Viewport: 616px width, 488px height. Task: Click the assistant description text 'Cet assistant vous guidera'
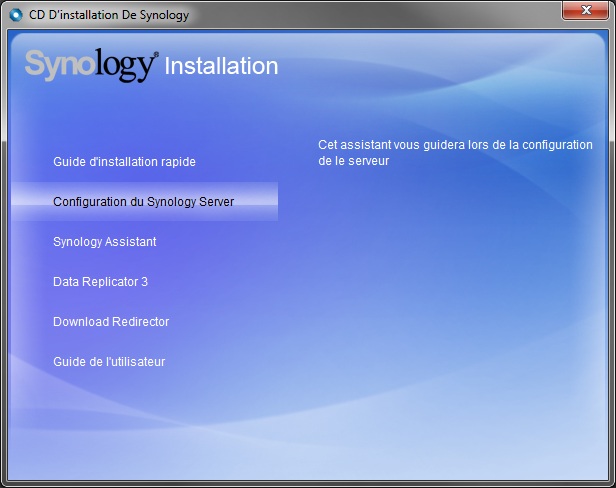click(455, 153)
